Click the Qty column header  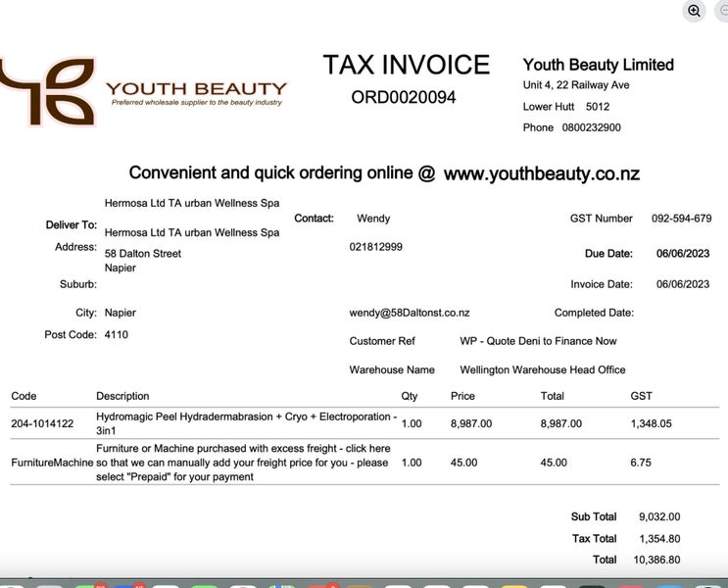coord(409,396)
